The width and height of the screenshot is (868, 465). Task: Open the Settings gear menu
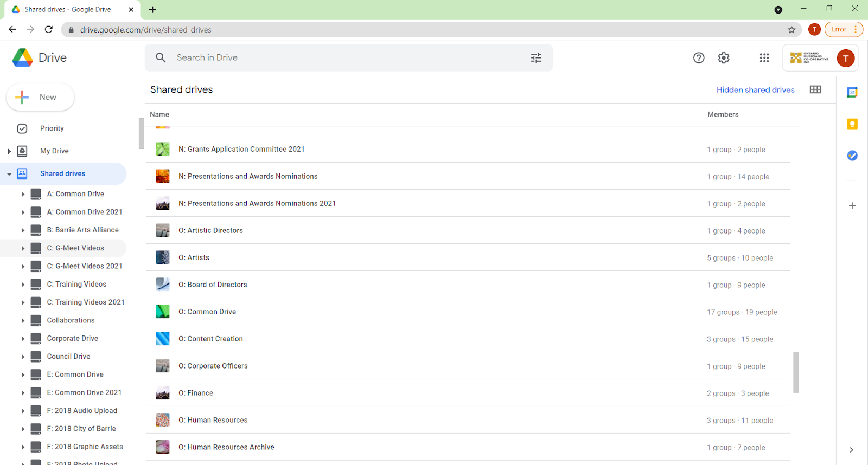[724, 58]
